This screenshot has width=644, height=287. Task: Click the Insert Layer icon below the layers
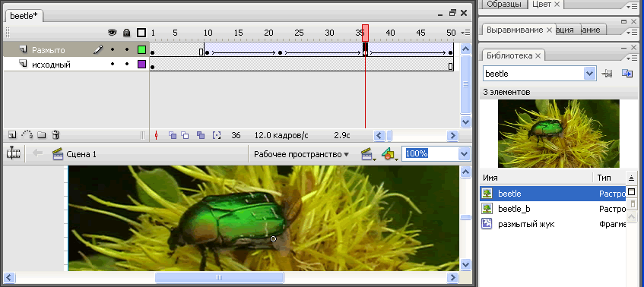coord(12,135)
